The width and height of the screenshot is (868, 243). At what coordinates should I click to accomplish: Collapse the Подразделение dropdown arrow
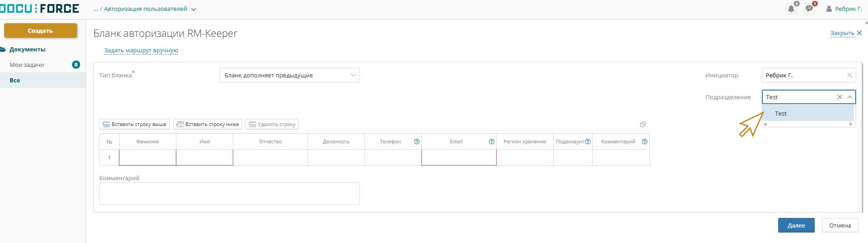click(x=850, y=97)
